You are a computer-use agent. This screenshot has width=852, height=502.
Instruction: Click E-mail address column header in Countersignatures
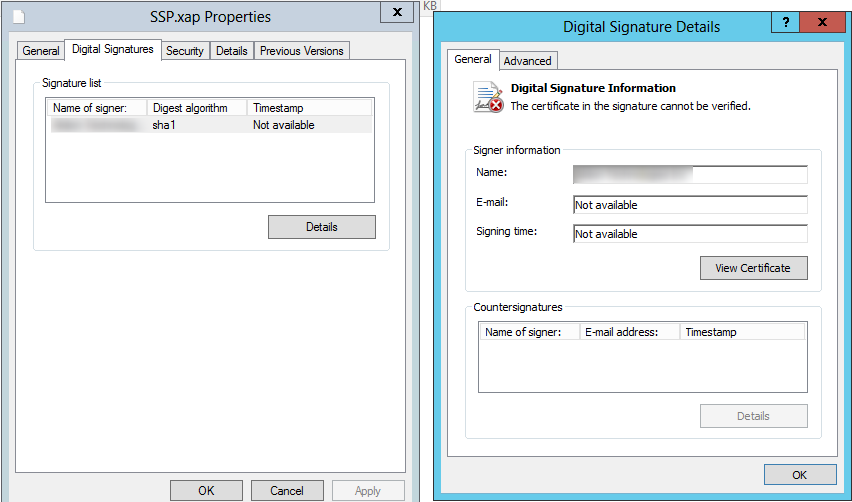[630, 332]
